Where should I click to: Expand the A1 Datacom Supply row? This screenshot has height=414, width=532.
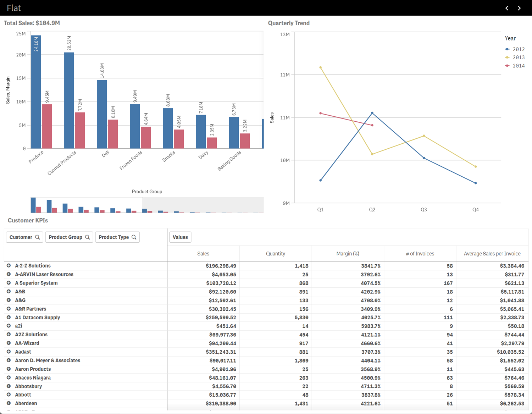pyautogui.click(x=9, y=317)
